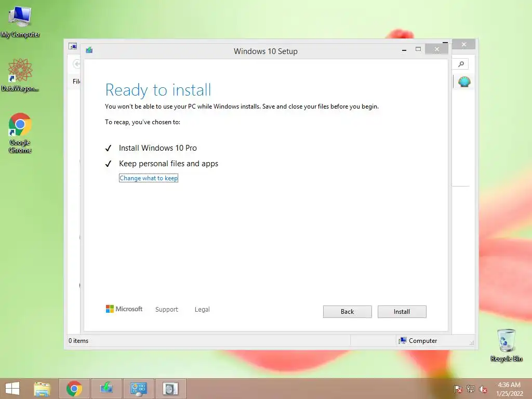This screenshot has height=399, width=532.
Task: Open the Legal link
Action: (x=202, y=310)
